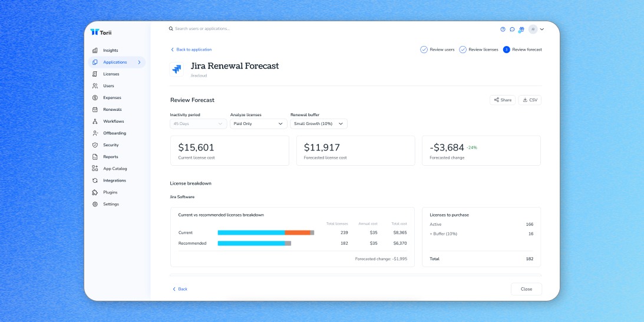This screenshot has width=644, height=322.
Task: Go to Offboarding in the sidebar
Action: tap(114, 133)
